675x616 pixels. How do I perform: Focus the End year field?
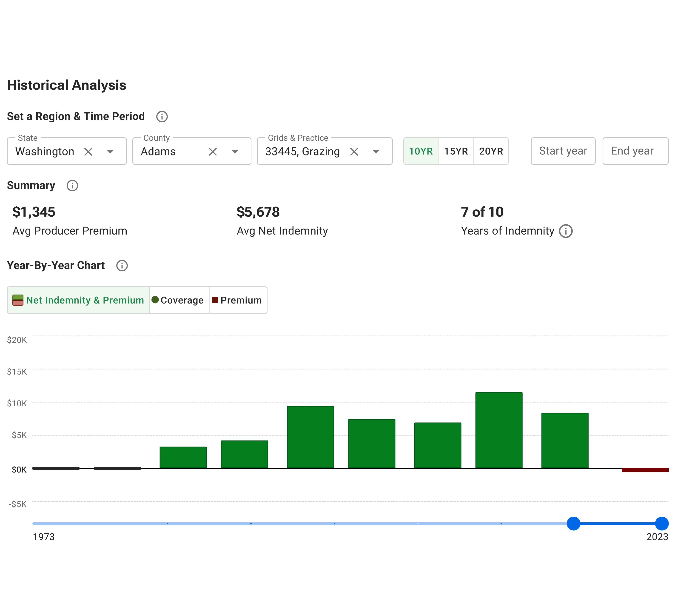pos(635,151)
